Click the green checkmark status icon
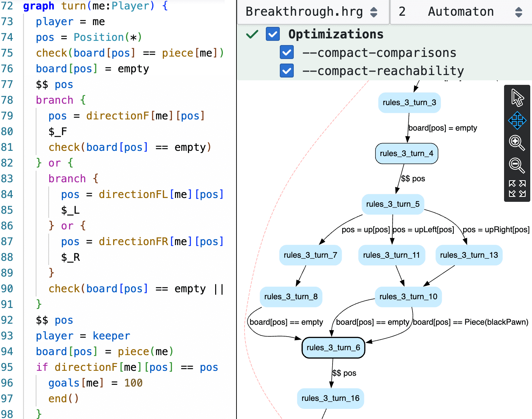532x419 pixels. click(252, 34)
